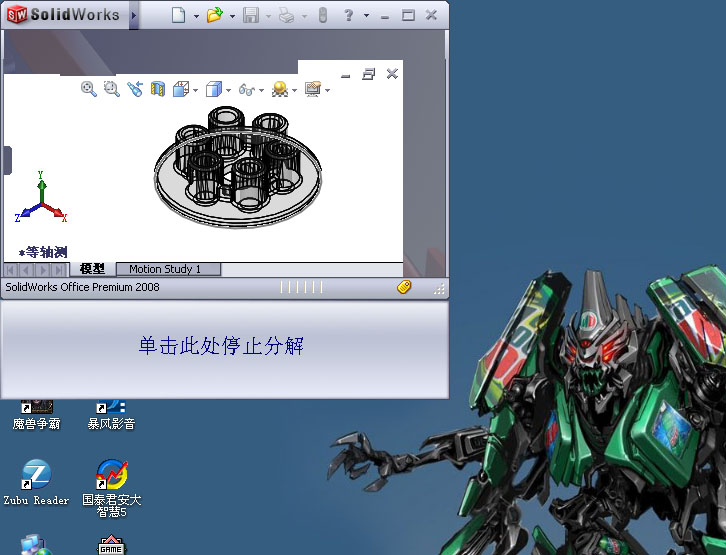Click the Open file folder icon
The height and width of the screenshot is (555, 726).
214,15
